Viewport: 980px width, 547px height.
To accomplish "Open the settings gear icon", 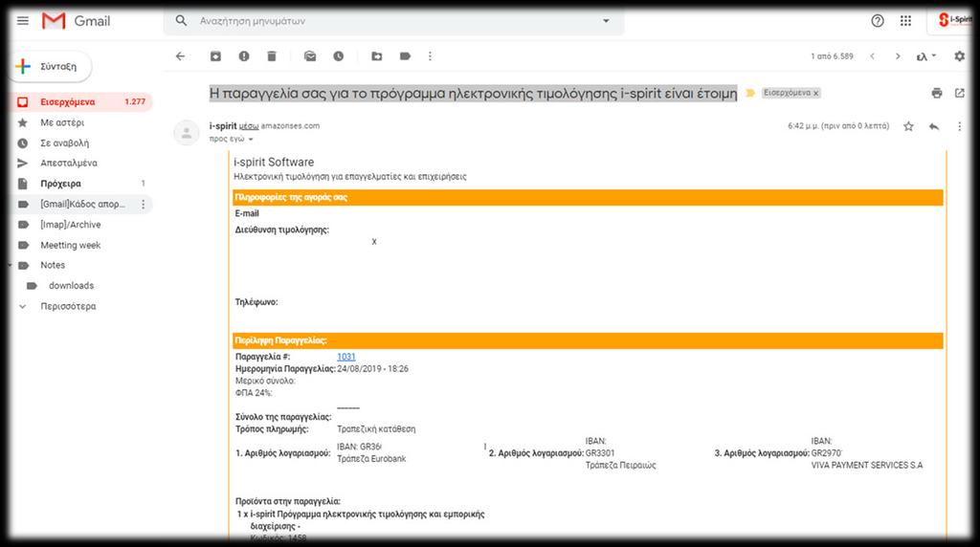I will (959, 56).
